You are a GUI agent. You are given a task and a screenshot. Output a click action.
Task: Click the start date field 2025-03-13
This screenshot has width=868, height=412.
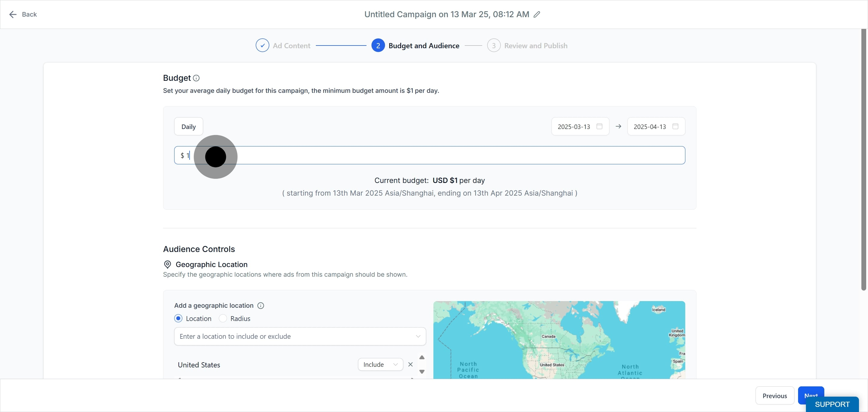click(580, 127)
